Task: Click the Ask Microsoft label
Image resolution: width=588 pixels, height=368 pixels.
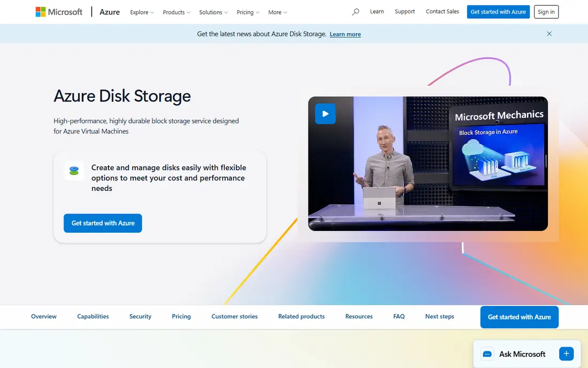Action: (522, 354)
